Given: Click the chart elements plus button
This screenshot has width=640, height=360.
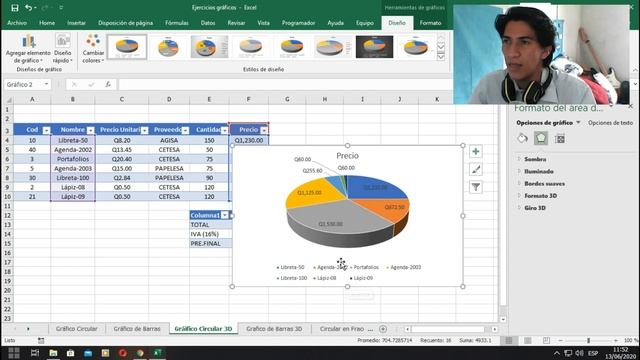Looking at the screenshot, I should tap(476, 151).
